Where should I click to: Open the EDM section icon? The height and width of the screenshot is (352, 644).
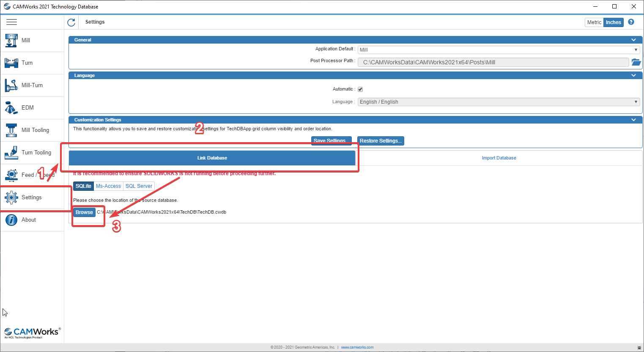pyautogui.click(x=11, y=108)
